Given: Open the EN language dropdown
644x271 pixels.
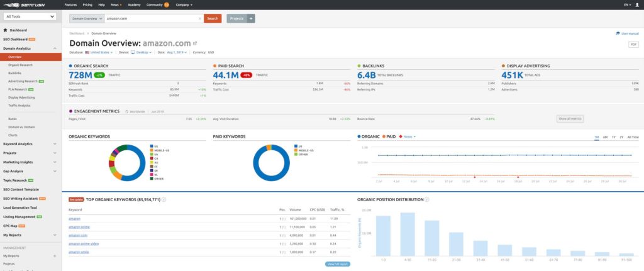Looking at the screenshot, I should (x=627, y=5).
